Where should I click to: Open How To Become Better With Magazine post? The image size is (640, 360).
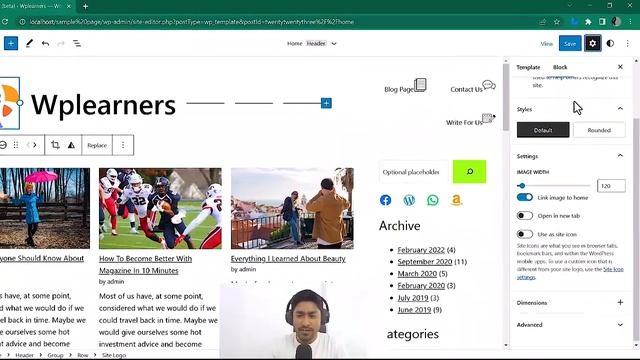point(145,264)
